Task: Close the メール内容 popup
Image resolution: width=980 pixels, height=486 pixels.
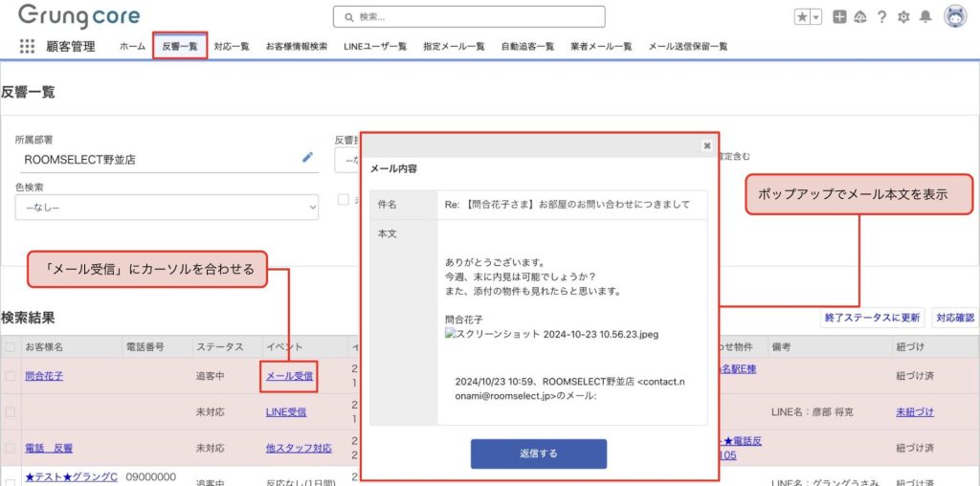Action: (x=707, y=145)
